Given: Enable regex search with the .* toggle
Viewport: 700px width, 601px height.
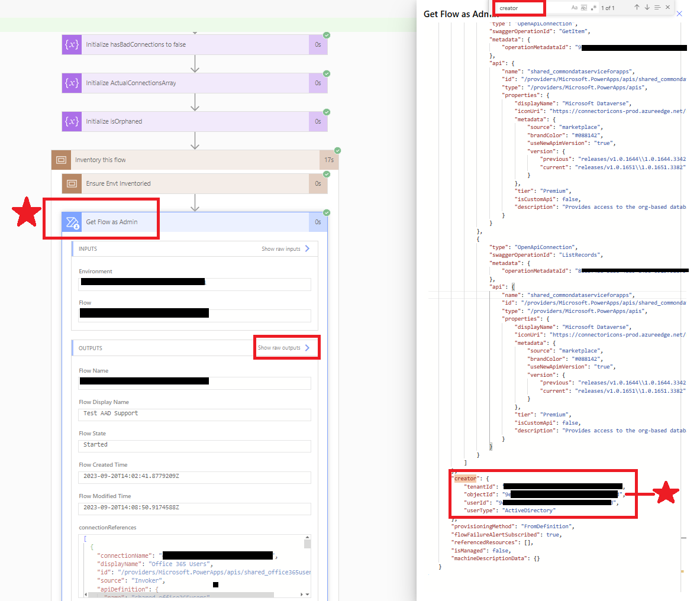Looking at the screenshot, I should 593,7.
